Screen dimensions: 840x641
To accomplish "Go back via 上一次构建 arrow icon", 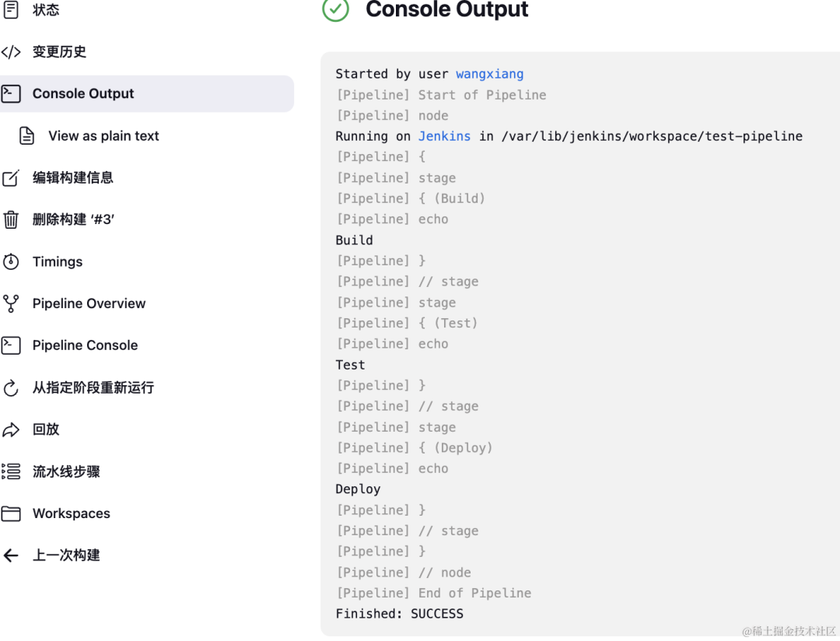I will (11, 555).
